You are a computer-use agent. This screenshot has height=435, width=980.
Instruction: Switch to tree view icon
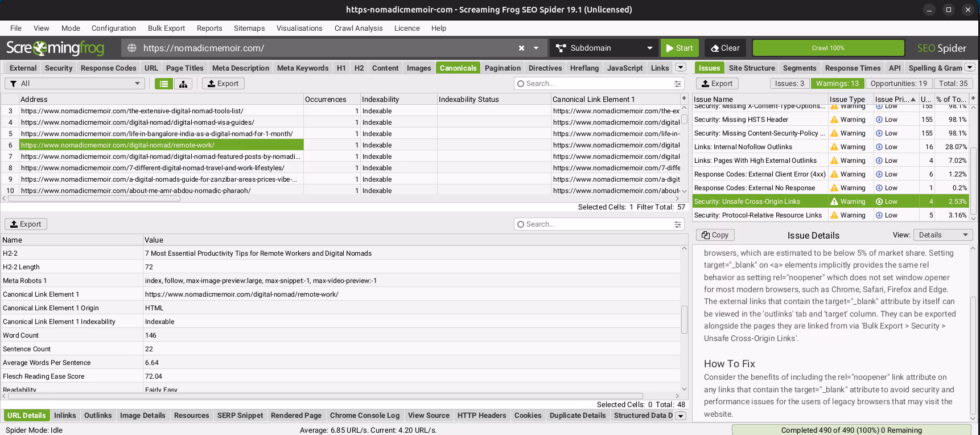point(183,84)
